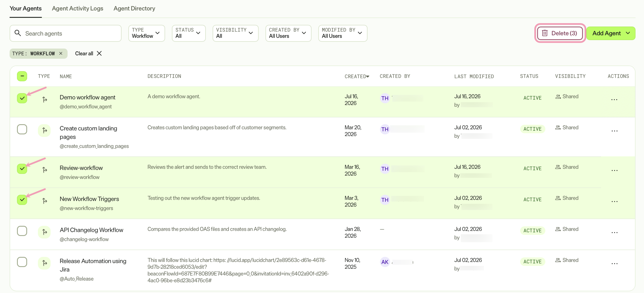
Task: Open actions ellipsis for New Workflow Triggers
Action: pos(614,202)
